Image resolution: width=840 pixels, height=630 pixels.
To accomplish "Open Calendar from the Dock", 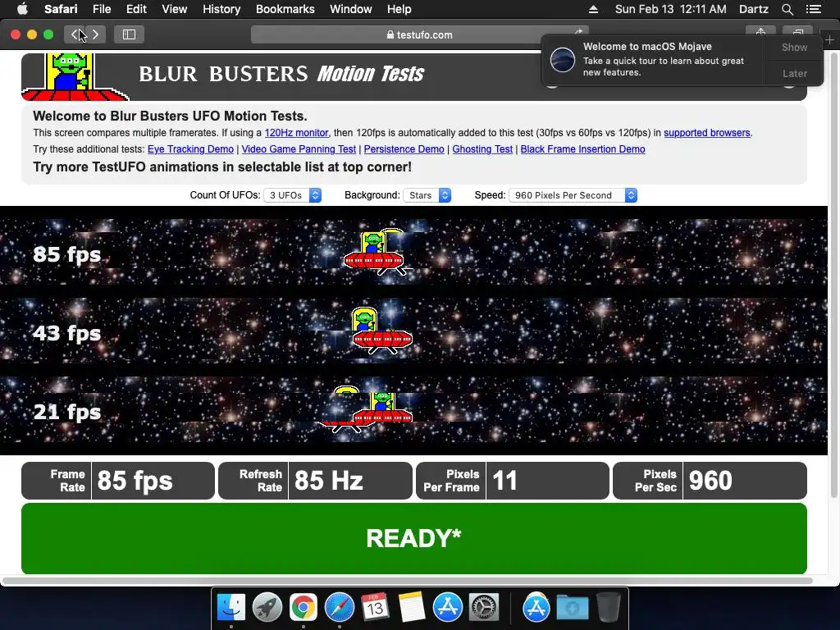I will pos(375,608).
